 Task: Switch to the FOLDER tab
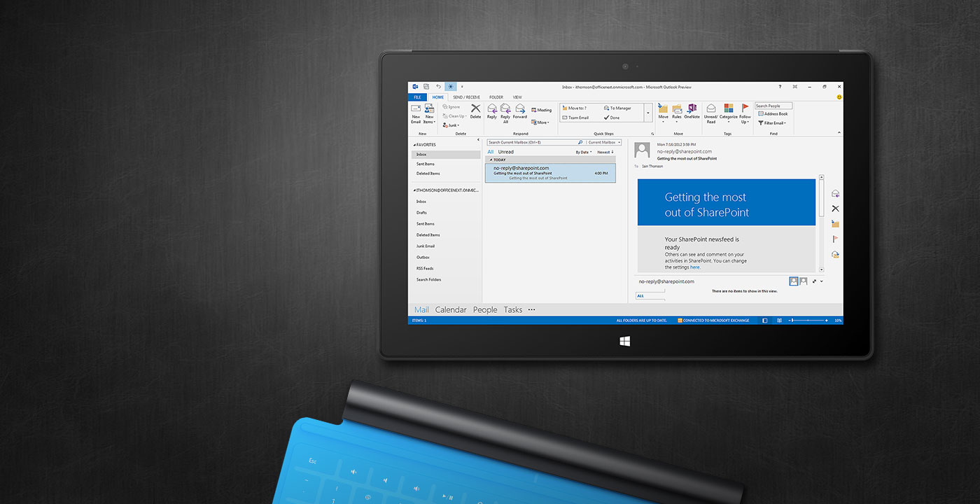pos(496,97)
